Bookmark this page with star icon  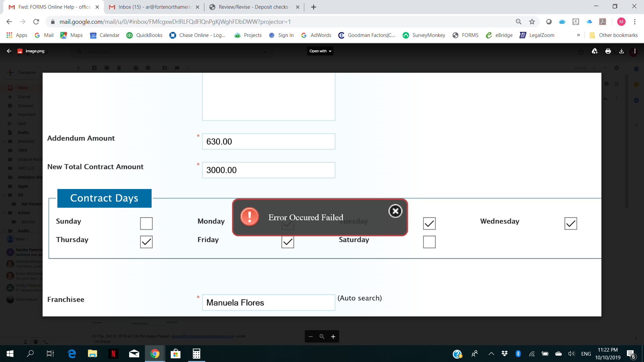pos(532,22)
